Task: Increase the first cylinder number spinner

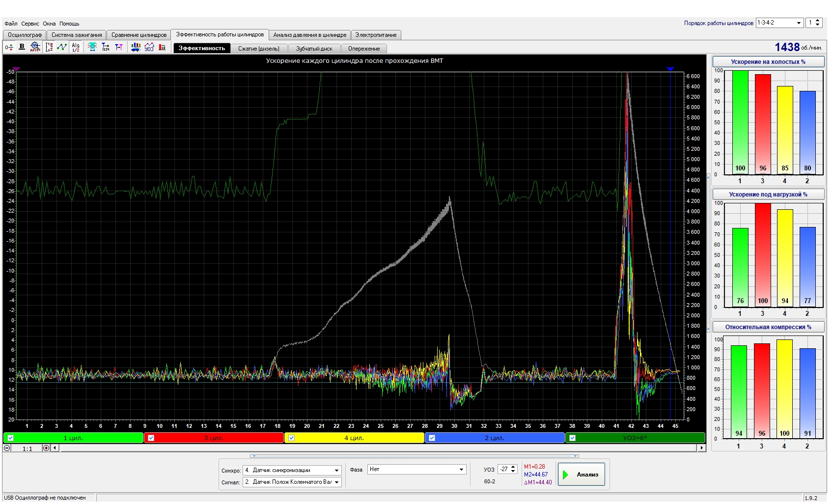Action: (x=817, y=20)
